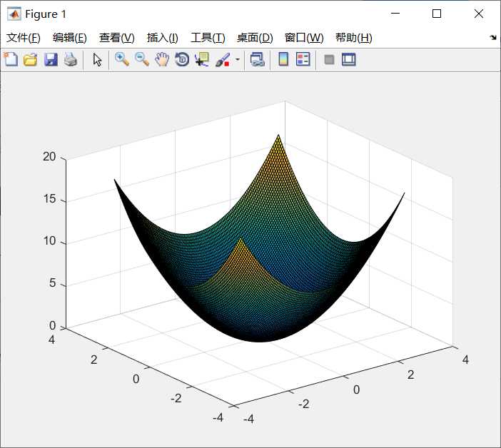Click the z-axis tick label 5
The image size is (501, 448).
pyautogui.click(x=53, y=283)
